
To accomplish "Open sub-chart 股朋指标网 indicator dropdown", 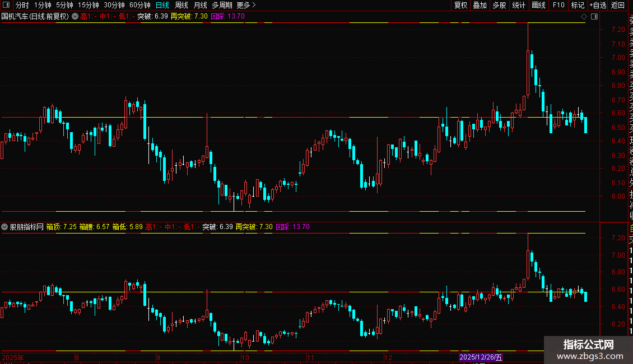I will click(4, 227).
